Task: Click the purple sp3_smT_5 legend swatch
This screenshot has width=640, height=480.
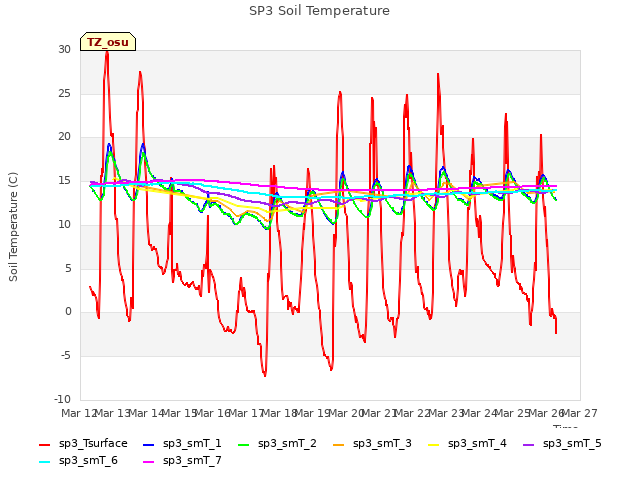Action: coord(529,444)
